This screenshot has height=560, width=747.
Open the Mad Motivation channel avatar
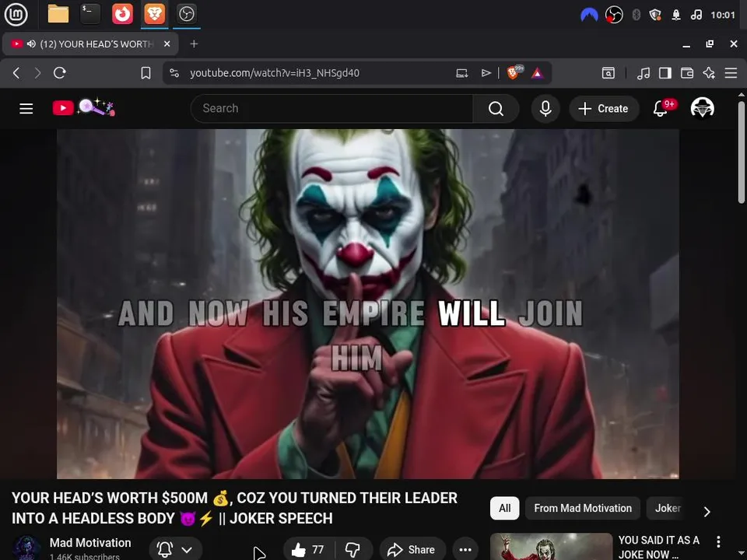[x=26, y=548]
